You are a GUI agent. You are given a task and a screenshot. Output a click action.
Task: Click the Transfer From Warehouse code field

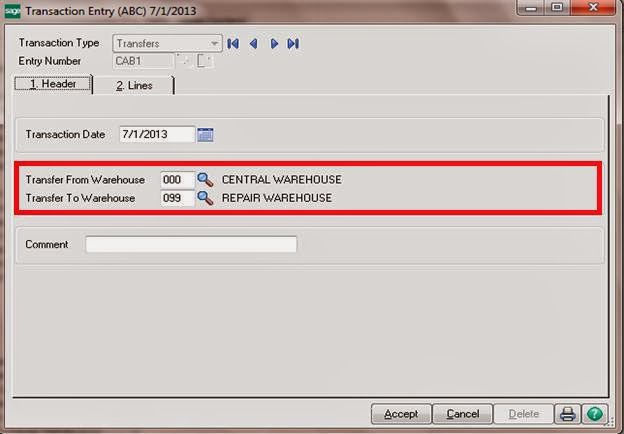point(177,180)
